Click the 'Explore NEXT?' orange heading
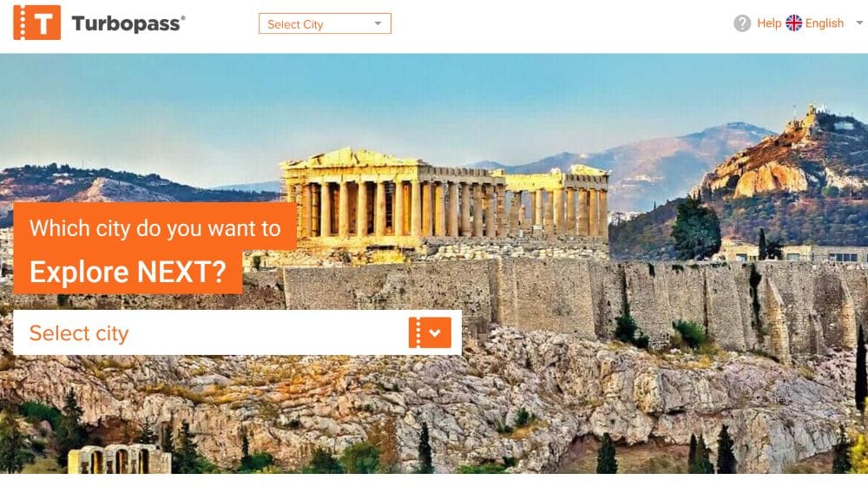868x493 pixels. click(128, 272)
